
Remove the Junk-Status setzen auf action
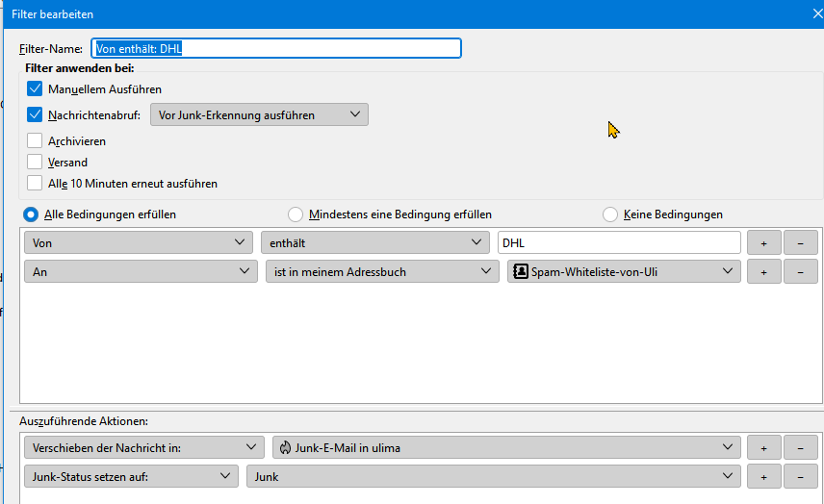tap(800, 476)
